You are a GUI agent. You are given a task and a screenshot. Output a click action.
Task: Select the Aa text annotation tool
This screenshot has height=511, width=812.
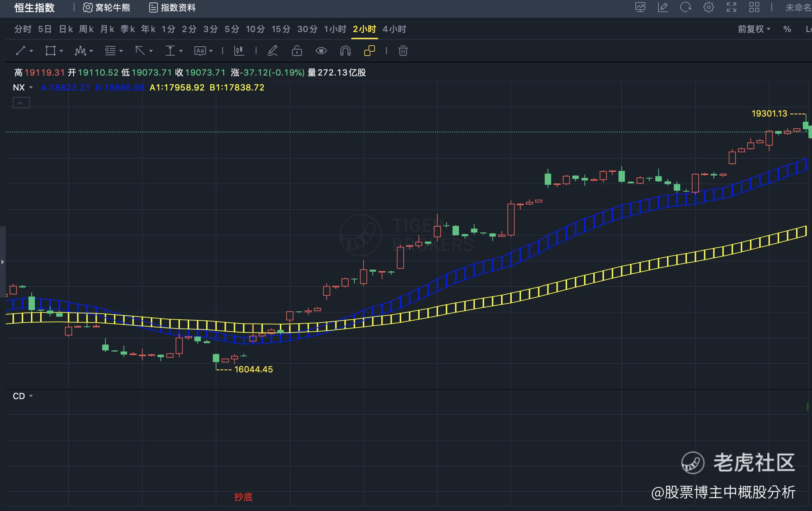pos(200,51)
